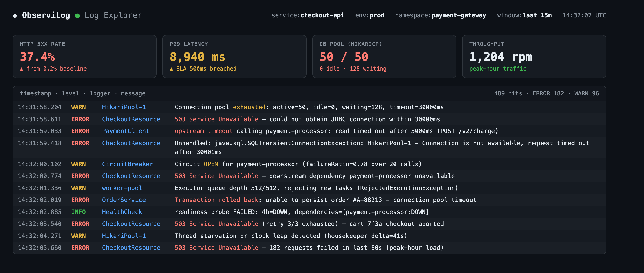The width and height of the screenshot is (644, 273).
Task: Click the 14:31:59.418 timestamp
Action: 39,143
